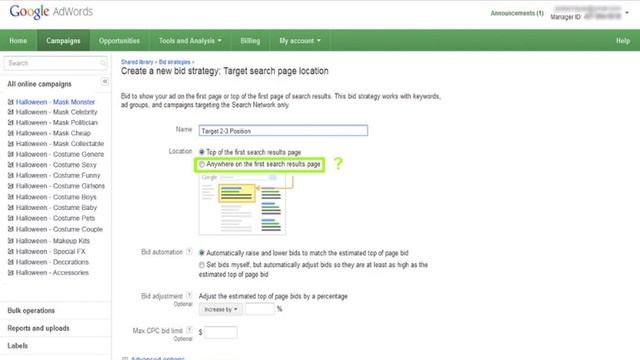Viewport: 640px width, 360px height.
Task: Open Halloween - Costume Boys campaign
Action: pos(56,197)
